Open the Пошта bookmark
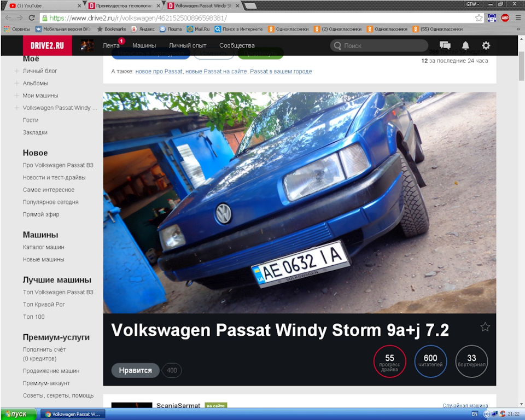525x420 pixels. click(x=171, y=29)
